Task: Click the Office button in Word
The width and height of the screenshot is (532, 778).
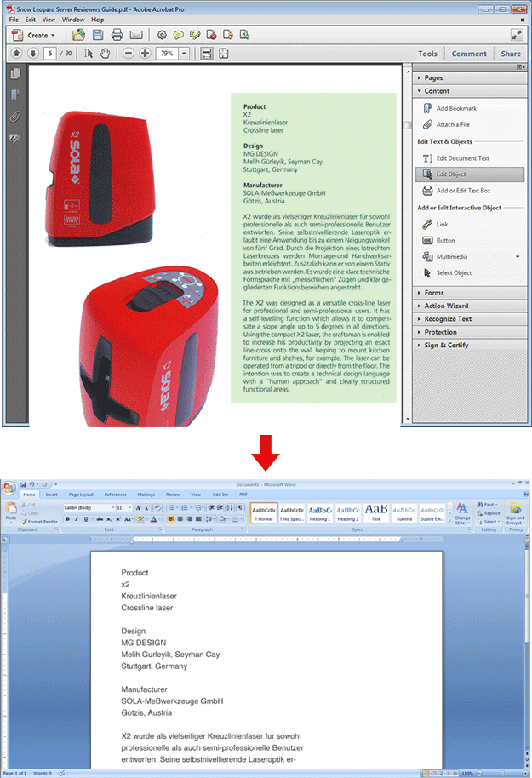Action: point(9,489)
